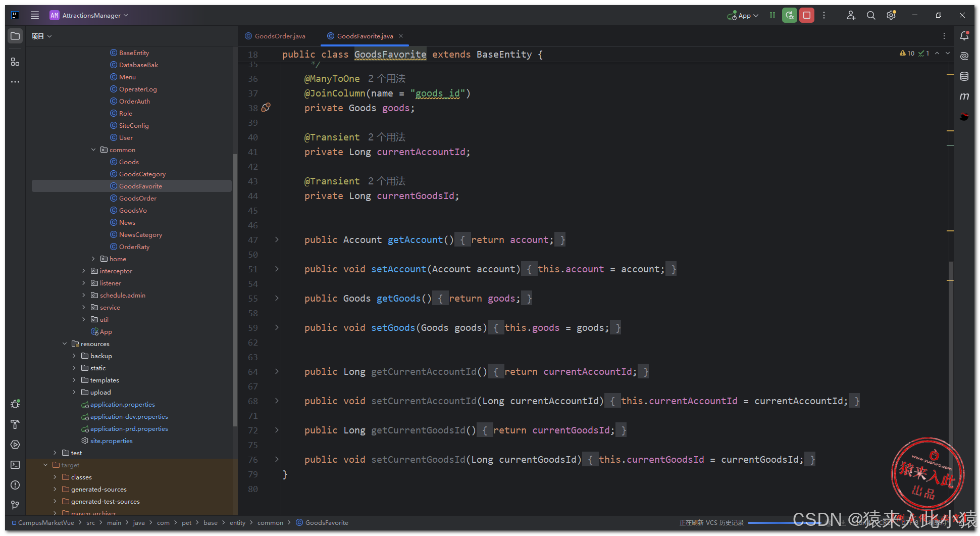The height and width of the screenshot is (536, 980).
Task: Click gutter related-entity icon on line 38
Action: pos(266,108)
